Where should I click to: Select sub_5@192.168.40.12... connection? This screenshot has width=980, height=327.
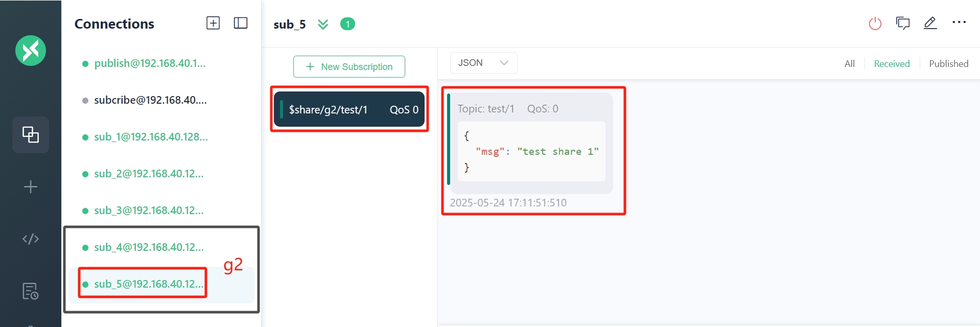(161, 284)
